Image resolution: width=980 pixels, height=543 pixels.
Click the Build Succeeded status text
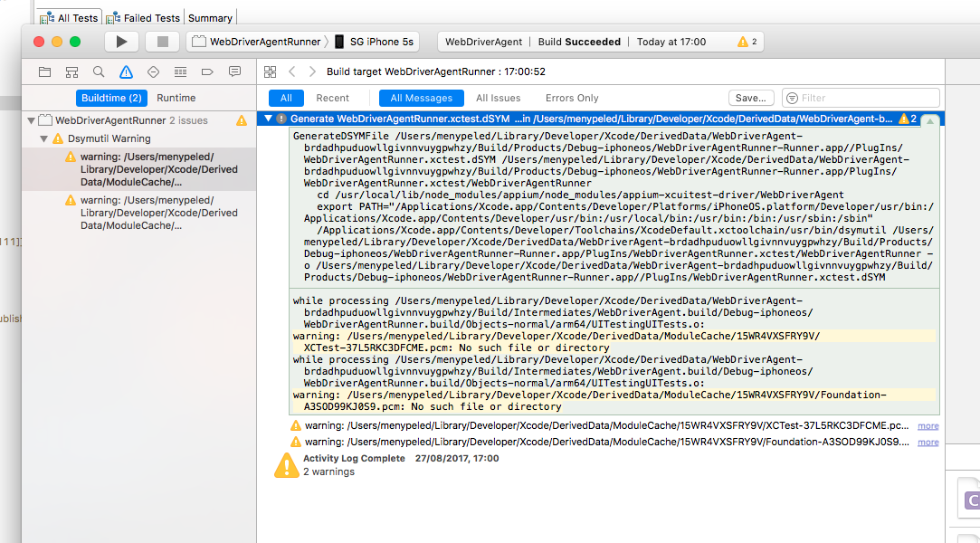point(579,42)
